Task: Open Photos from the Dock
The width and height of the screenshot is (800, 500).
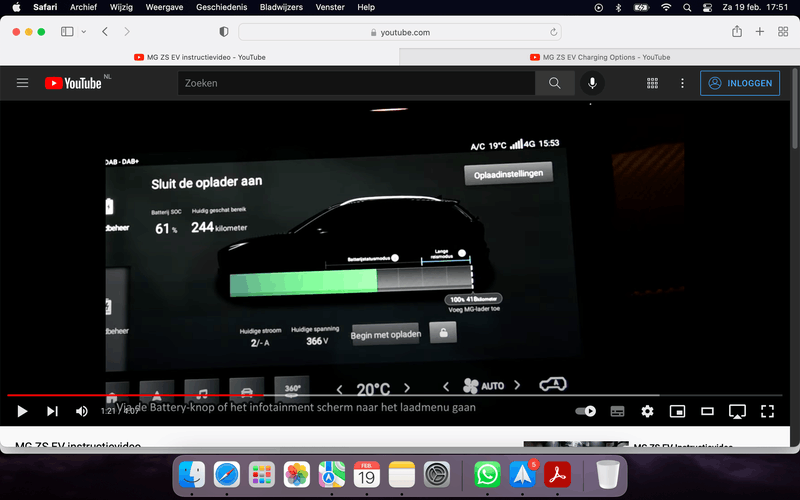Action: pos(297,475)
